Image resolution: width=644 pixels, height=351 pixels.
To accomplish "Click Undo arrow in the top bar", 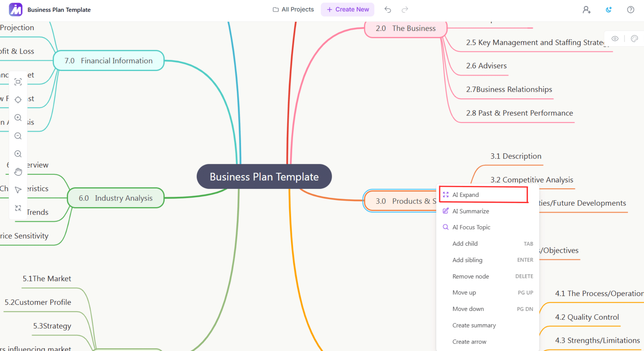I will pos(388,9).
